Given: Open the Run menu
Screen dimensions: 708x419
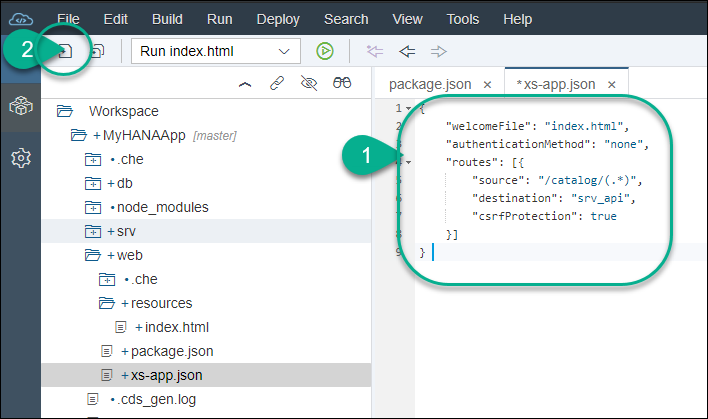Looking at the screenshot, I should click(x=219, y=19).
